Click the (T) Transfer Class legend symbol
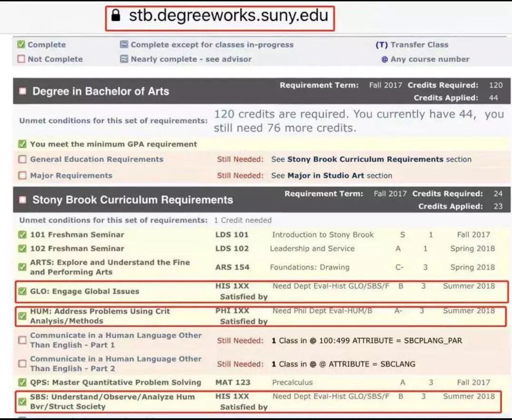The height and width of the screenshot is (420, 512). tap(382, 45)
